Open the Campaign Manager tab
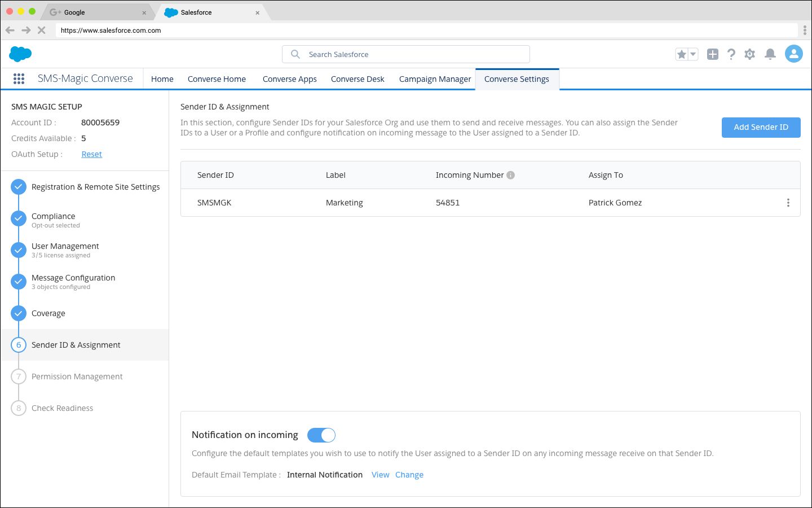The height and width of the screenshot is (508, 812). tap(435, 79)
